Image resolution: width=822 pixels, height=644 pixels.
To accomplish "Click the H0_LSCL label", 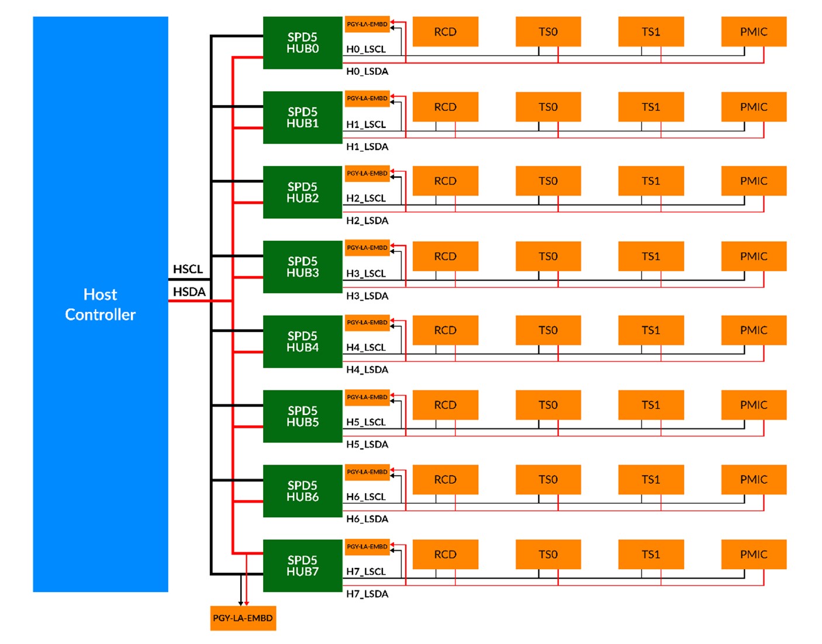I will click(x=366, y=49).
